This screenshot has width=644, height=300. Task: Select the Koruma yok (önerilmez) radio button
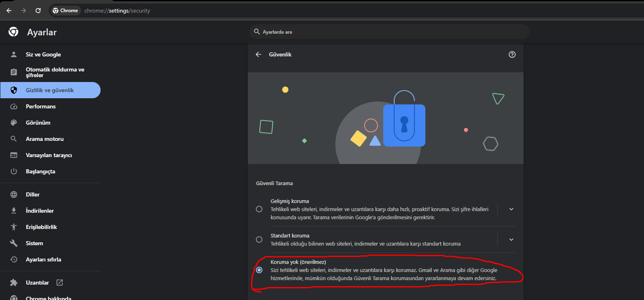(259, 270)
